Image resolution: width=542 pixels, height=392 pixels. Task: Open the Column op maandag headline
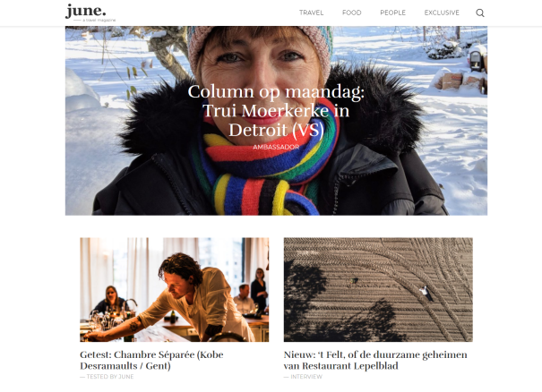tap(276, 111)
